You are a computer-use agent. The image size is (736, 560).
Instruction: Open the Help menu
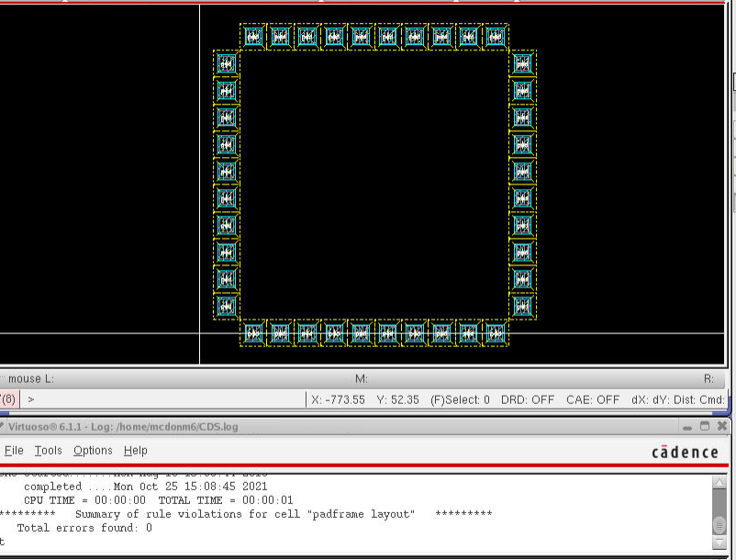point(136,451)
